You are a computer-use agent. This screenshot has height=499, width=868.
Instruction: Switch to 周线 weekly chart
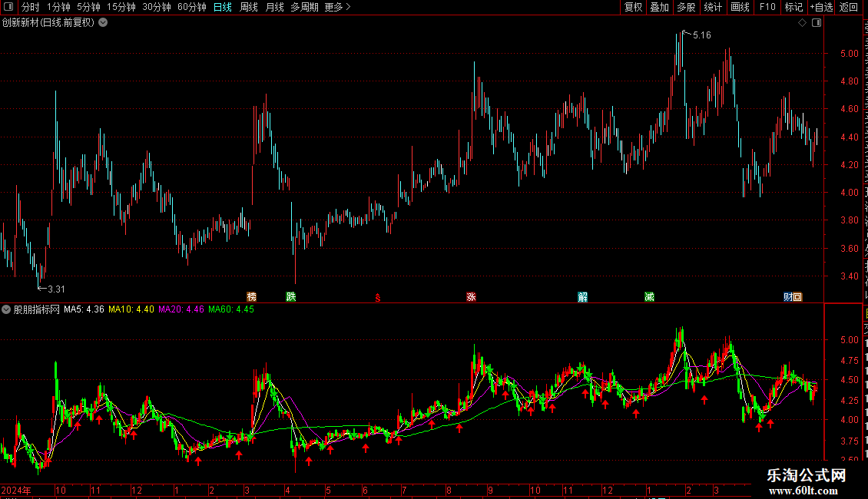(249, 7)
